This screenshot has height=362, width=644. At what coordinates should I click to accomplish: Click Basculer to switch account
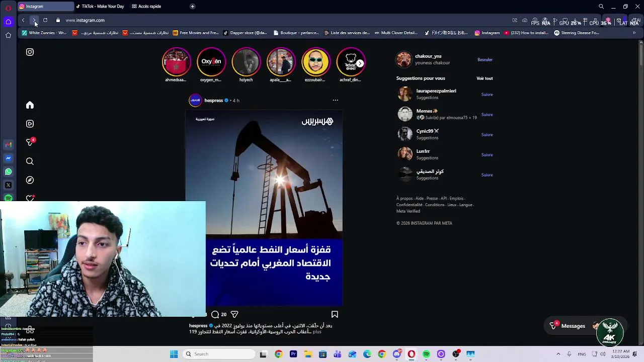(485, 59)
